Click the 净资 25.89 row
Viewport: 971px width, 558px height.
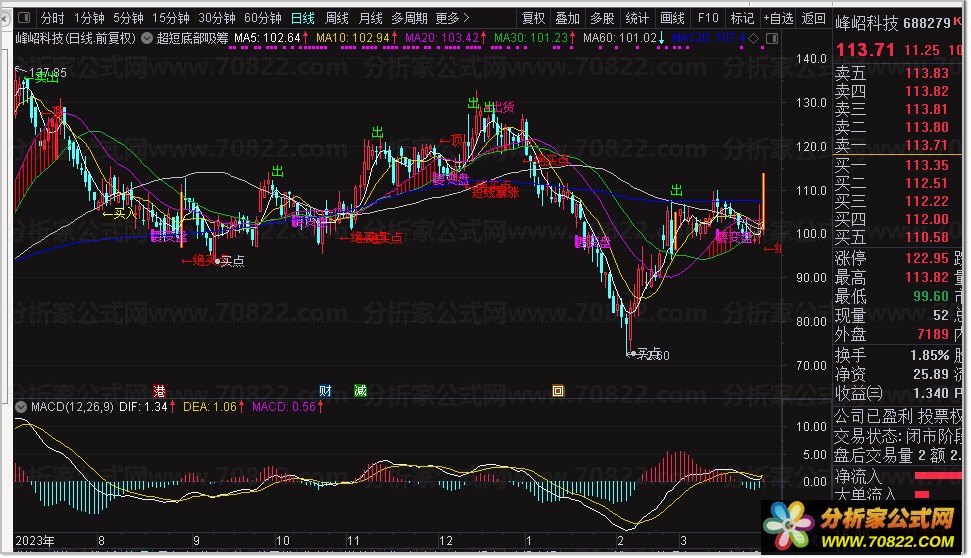coord(892,374)
